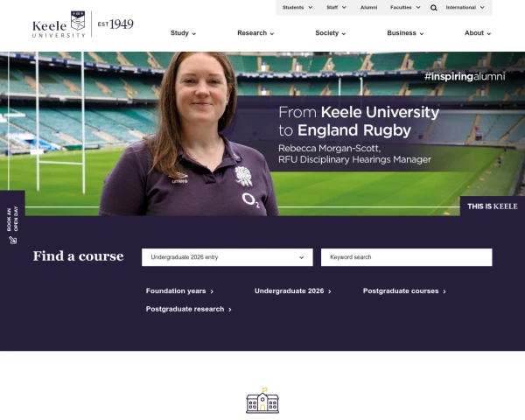This screenshot has width=525, height=420.
Task: Click the Keele University logo
Action: pos(59,24)
